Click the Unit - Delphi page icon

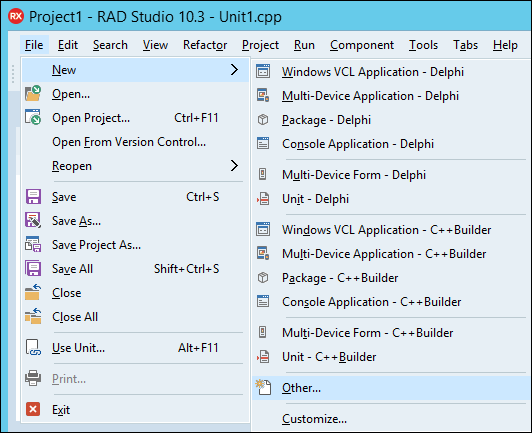click(x=263, y=199)
